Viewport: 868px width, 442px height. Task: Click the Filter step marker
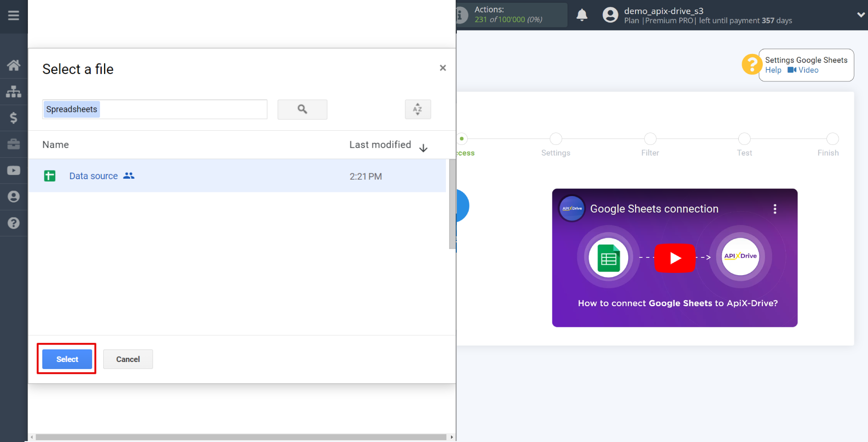pos(650,138)
